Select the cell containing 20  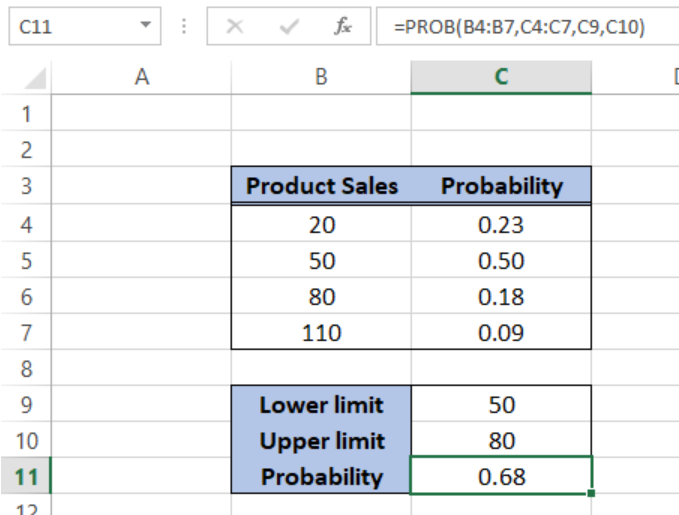point(321,224)
